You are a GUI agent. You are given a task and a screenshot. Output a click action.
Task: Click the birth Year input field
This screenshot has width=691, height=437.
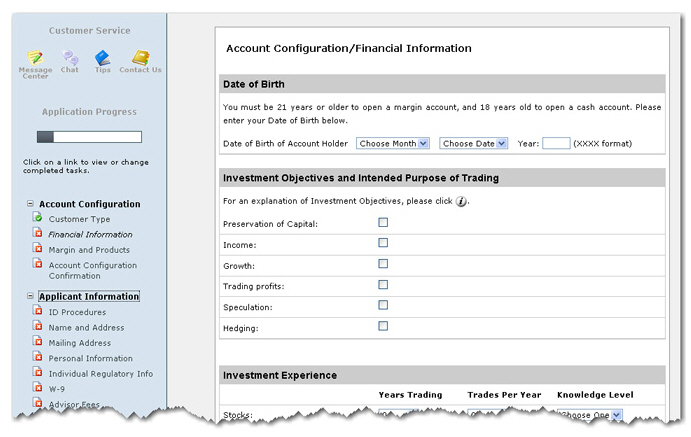[x=556, y=144]
